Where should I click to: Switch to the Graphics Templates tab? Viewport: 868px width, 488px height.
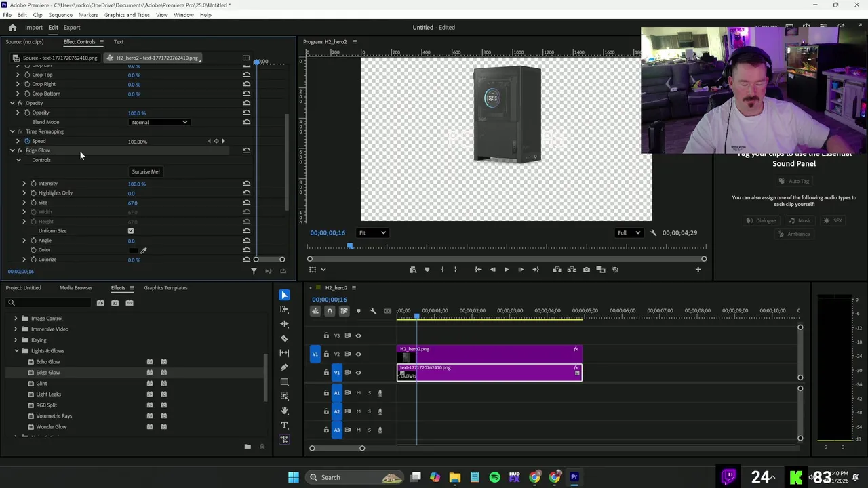pyautogui.click(x=165, y=288)
